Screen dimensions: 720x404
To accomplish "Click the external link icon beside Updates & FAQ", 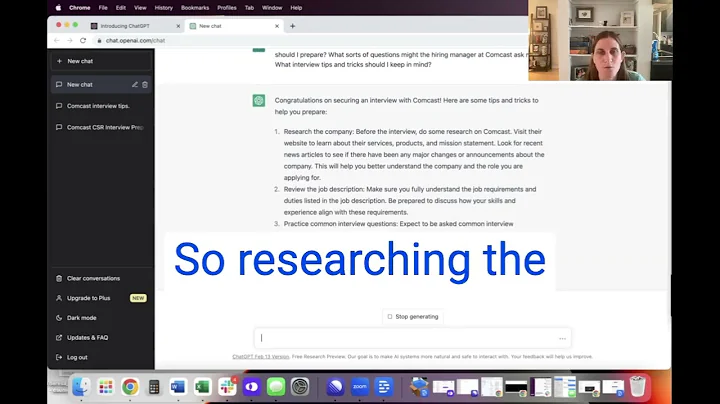I will 59,337.
